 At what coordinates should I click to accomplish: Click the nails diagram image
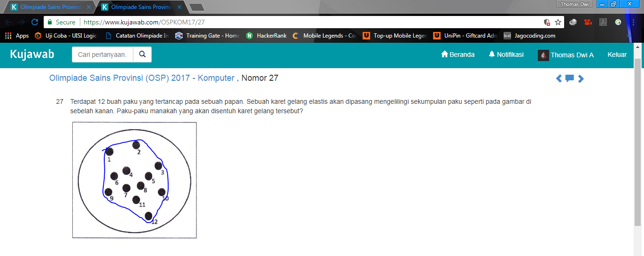tap(134, 180)
